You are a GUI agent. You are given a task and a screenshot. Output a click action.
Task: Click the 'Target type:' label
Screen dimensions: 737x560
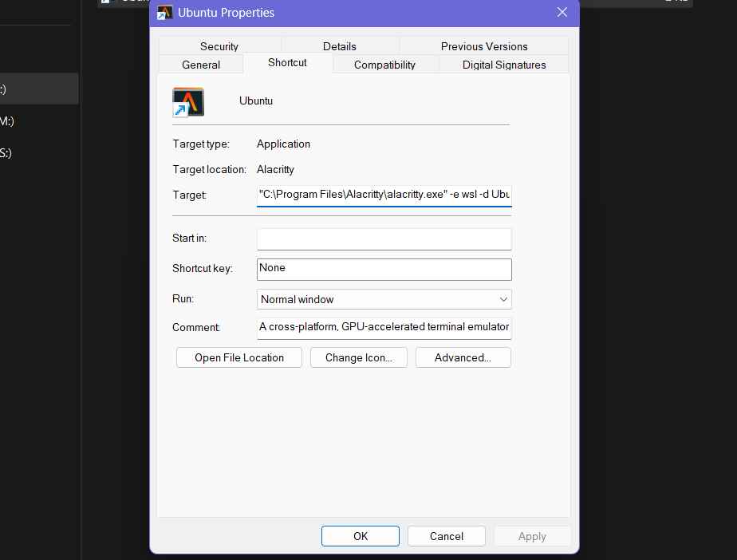click(201, 144)
